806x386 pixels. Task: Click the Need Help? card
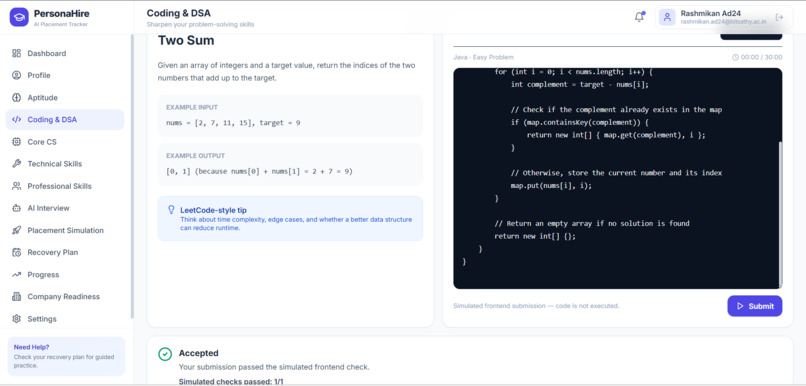(x=66, y=356)
